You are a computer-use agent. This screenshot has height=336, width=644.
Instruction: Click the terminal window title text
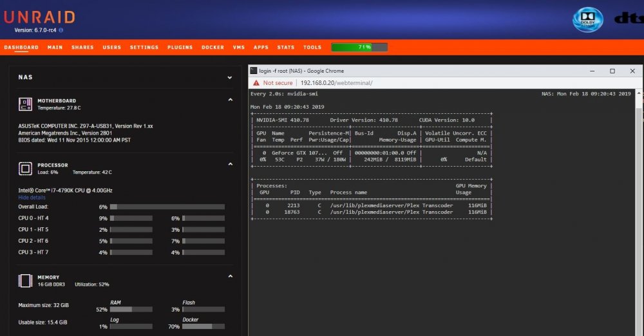301,71
